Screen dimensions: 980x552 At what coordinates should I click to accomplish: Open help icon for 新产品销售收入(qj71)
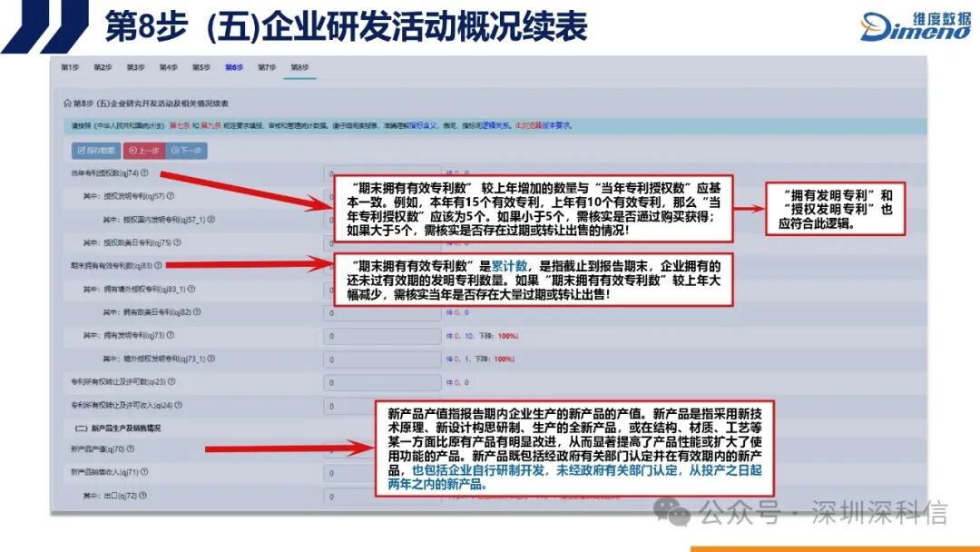click(x=144, y=472)
